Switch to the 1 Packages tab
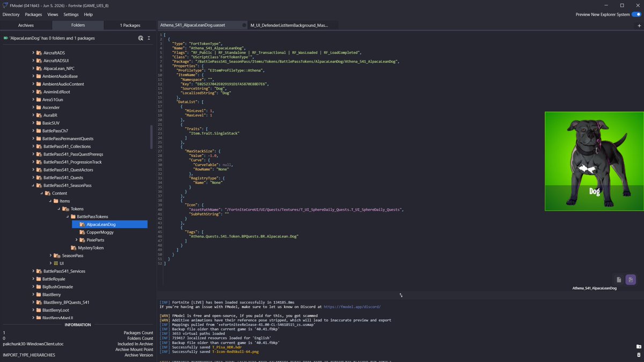This screenshot has height=362, width=644. coord(130,25)
